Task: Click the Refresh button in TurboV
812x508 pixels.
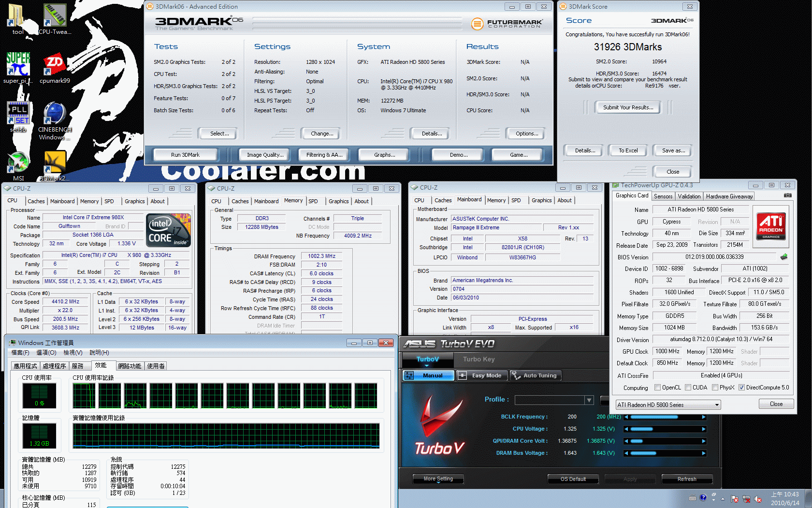Action: (x=687, y=479)
